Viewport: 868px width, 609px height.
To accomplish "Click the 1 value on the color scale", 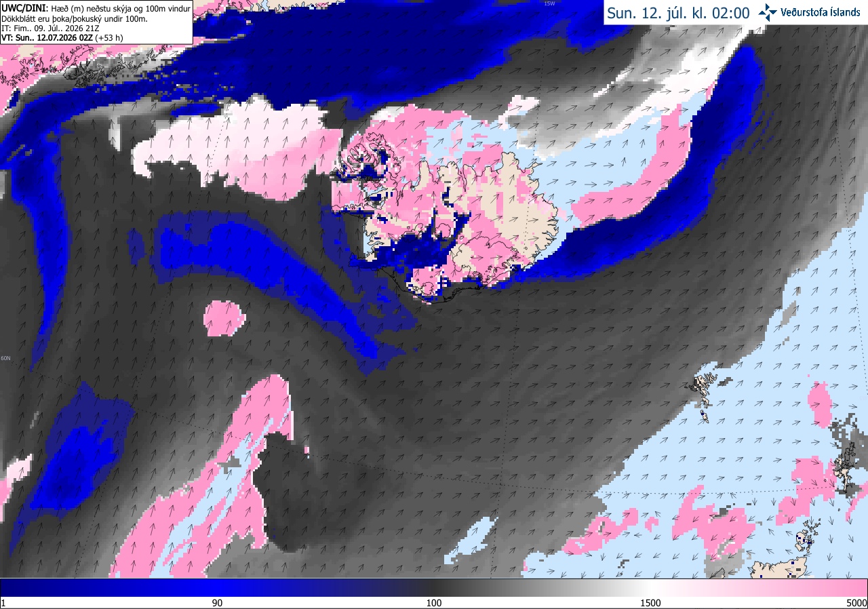I will click(x=3, y=603).
